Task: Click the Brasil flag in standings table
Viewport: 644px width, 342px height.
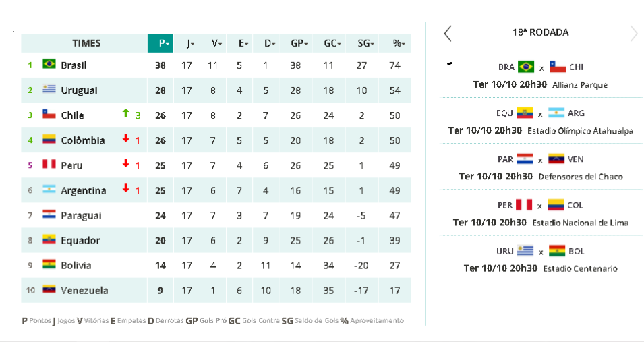Action: pos(49,65)
